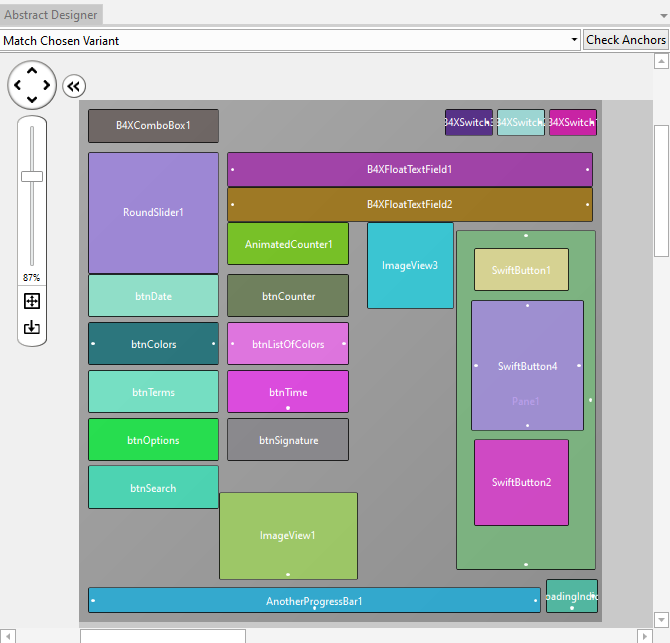Select the B4XFloatTextField2 view
Image resolution: width=670 pixels, height=643 pixels.
(x=410, y=205)
